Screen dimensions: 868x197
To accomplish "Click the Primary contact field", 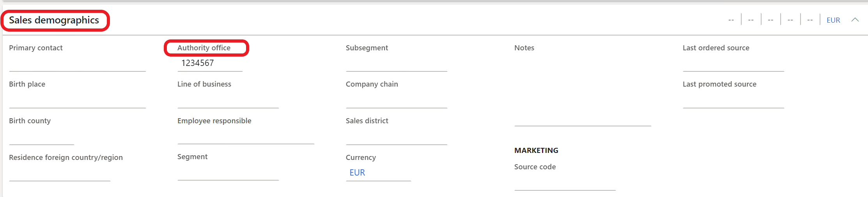I will click(77, 64).
